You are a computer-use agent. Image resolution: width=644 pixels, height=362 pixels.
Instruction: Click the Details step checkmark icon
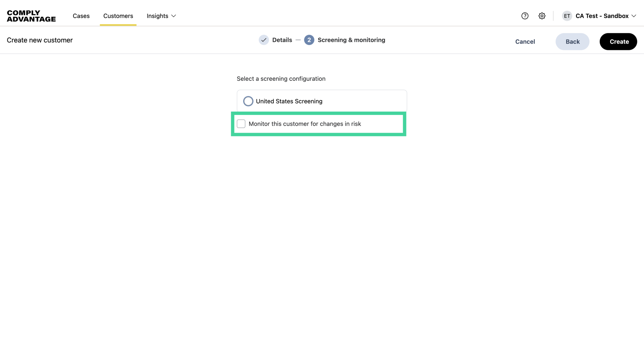tap(264, 40)
